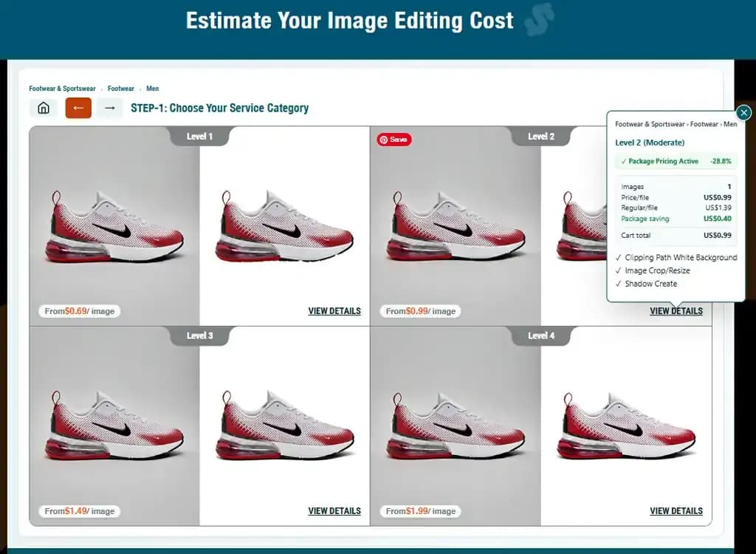Image resolution: width=756 pixels, height=554 pixels.
Task: Click the STEP-1 Choose Your Service Category heading
Action: tap(219, 108)
